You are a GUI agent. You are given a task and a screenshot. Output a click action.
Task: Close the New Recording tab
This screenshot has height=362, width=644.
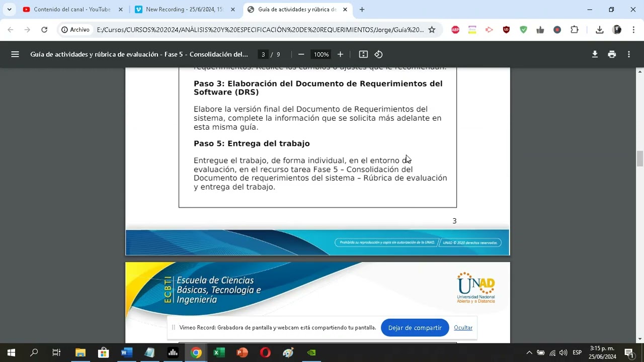(233, 10)
